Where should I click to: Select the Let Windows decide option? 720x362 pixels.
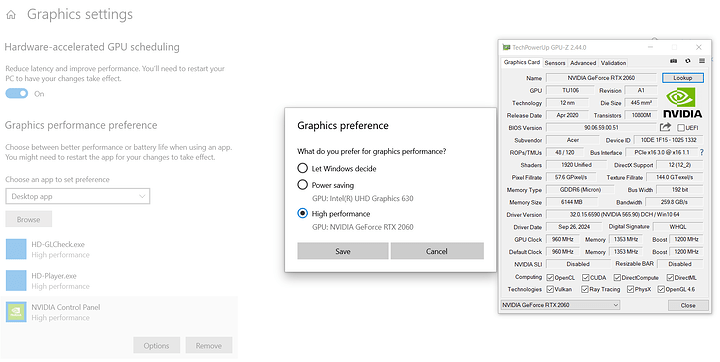tap(302, 168)
